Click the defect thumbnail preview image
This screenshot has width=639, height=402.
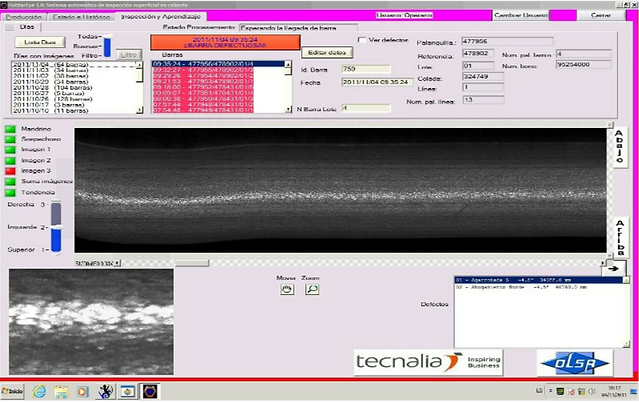click(x=91, y=322)
